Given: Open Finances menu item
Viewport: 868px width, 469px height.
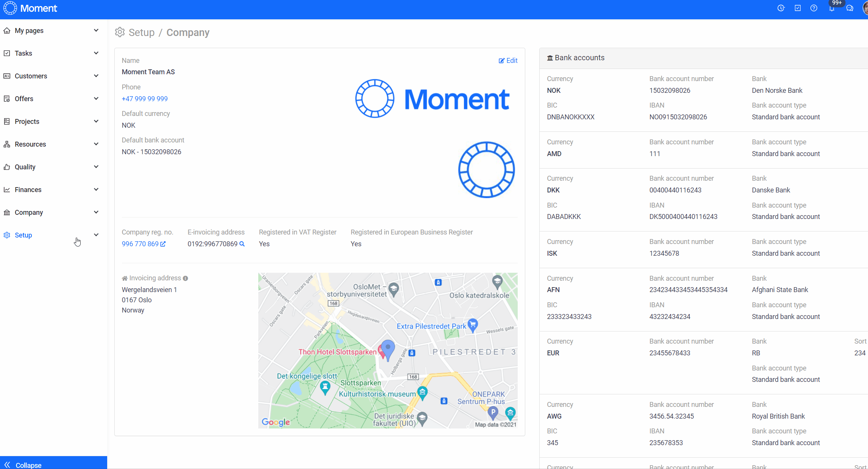Looking at the screenshot, I should [x=53, y=190].
